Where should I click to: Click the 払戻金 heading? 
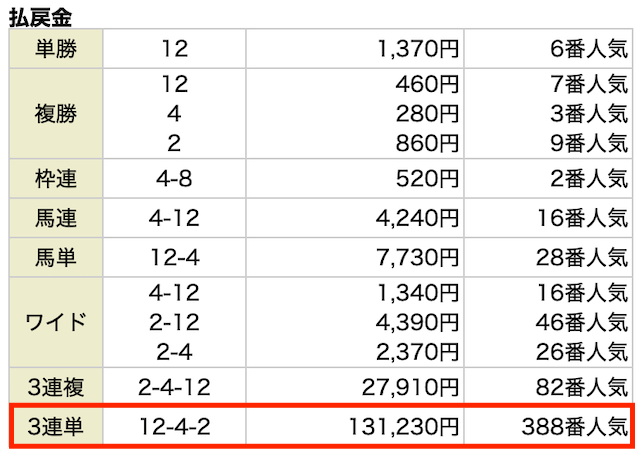coord(40,17)
